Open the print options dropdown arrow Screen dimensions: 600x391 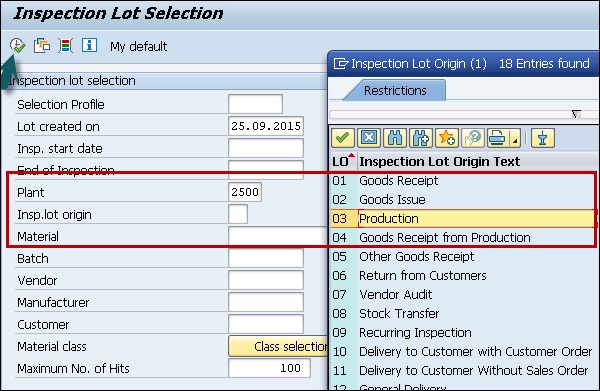click(x=515, y=138)
